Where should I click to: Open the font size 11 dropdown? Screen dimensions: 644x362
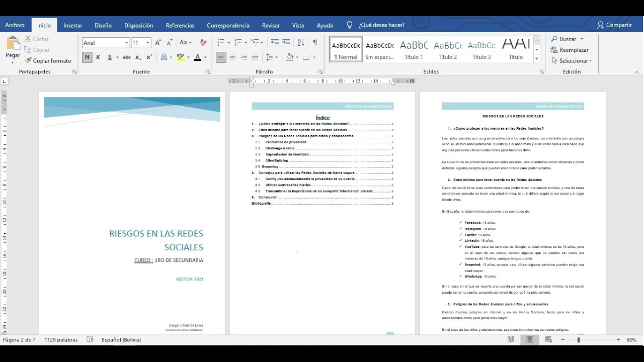click(x=148, y=43)
